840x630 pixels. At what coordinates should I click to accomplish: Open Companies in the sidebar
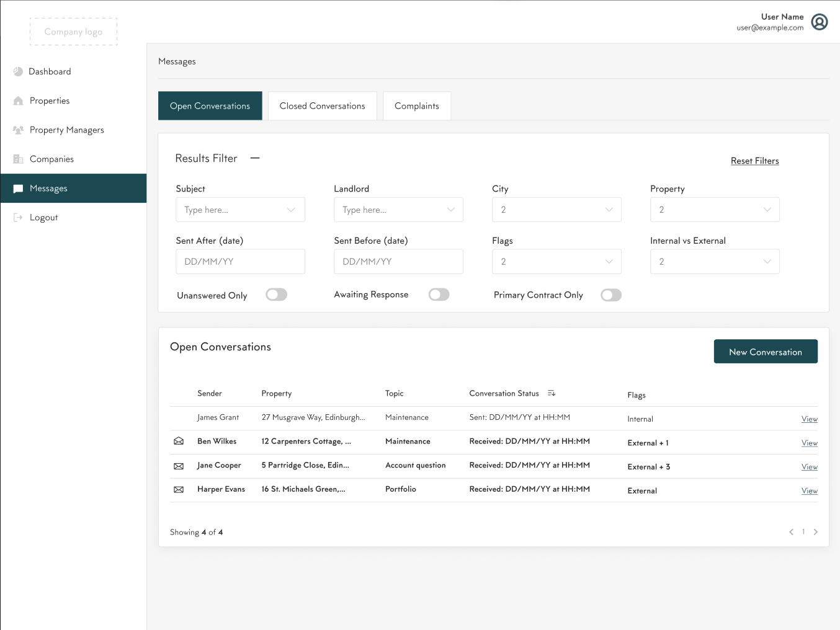click(x=73, y=159)
